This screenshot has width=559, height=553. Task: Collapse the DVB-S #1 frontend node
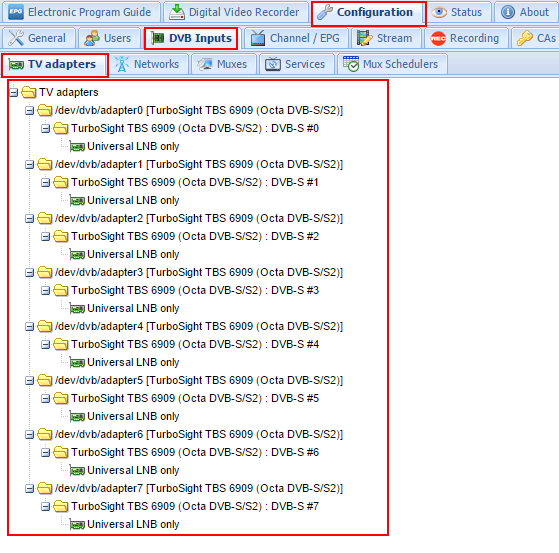click(45, 183)
